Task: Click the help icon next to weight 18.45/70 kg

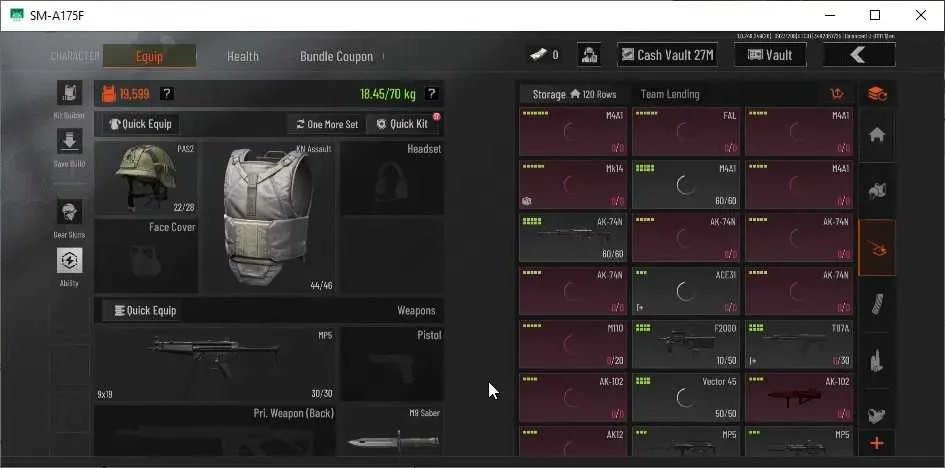Action: (x=431, y=94)
